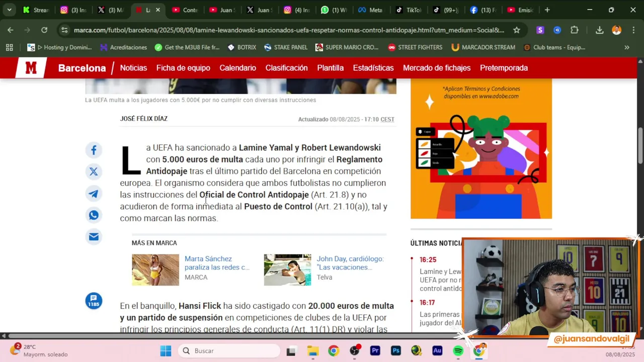Open the Chrome downloads icon
Viewport: 644px width, 362px height.
pyautogui.click(x=599, y=30)
